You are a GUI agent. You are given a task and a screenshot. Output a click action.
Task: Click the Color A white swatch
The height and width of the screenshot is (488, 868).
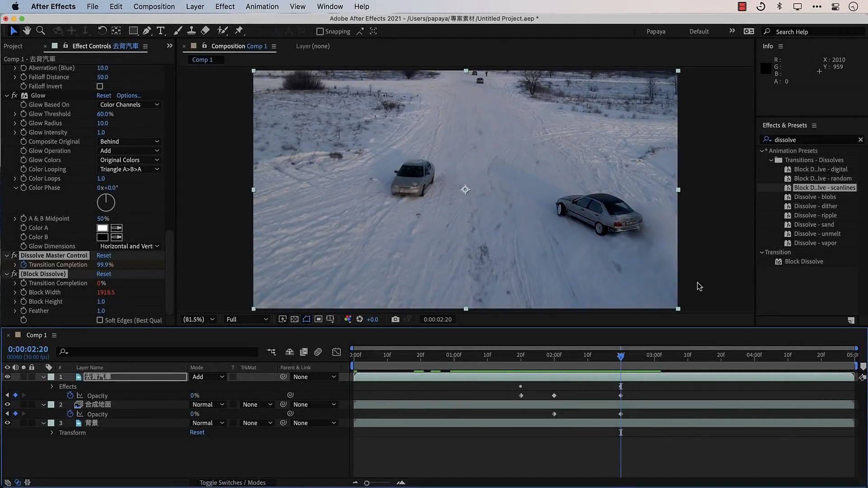[x=103, y=228]
